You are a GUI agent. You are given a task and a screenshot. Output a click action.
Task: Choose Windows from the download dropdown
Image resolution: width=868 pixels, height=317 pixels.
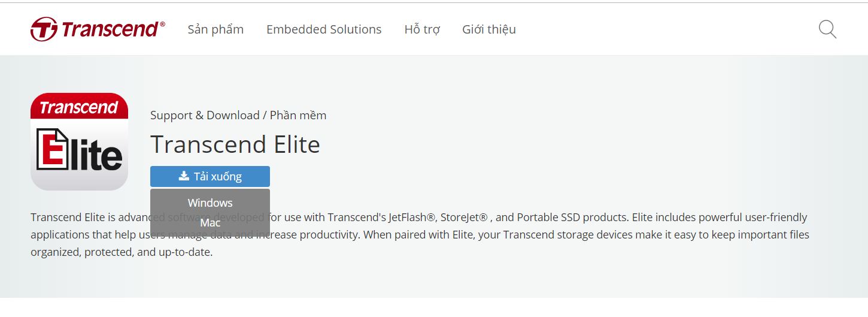(x=210, y=203)
